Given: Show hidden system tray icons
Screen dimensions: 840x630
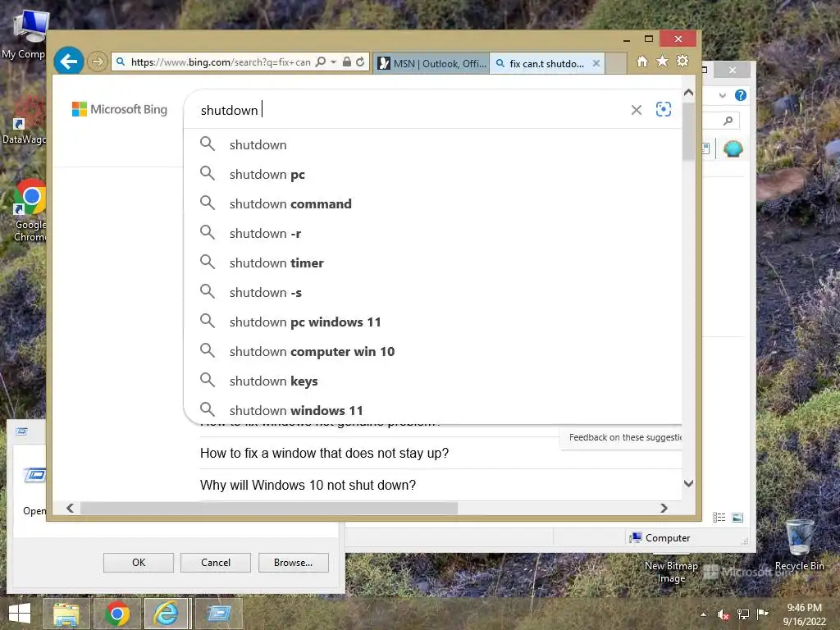Looking at the screenshot, I should [x=703, y=614].
